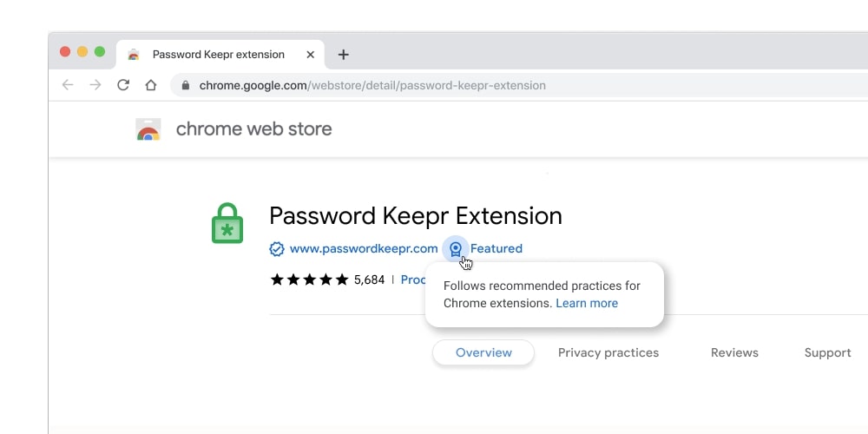Open the www.passwordkeepr.com publisher link
Screen dimensions: 868x434
[364, 249]
